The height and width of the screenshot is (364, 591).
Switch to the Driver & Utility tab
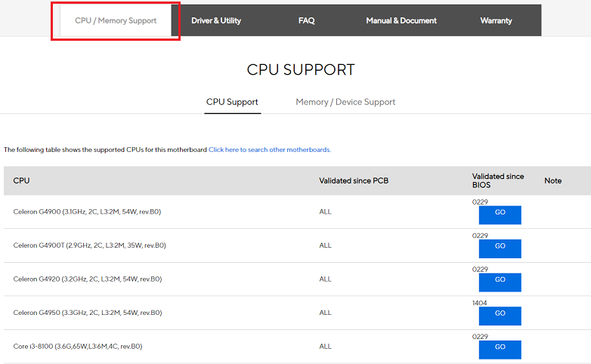tap(216, 20)
